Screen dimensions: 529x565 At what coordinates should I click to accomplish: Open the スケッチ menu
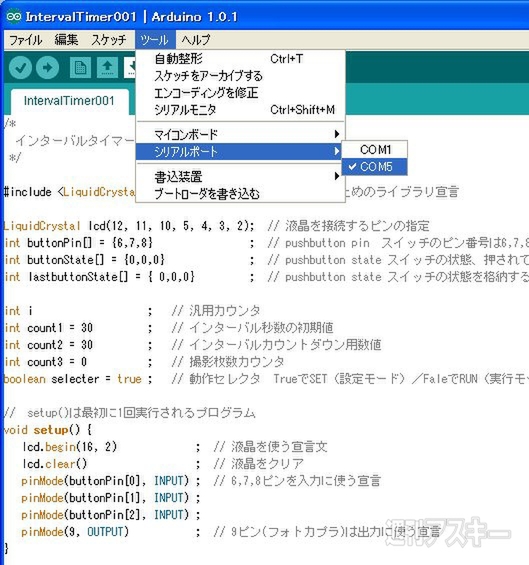click(x=108, y=40)
